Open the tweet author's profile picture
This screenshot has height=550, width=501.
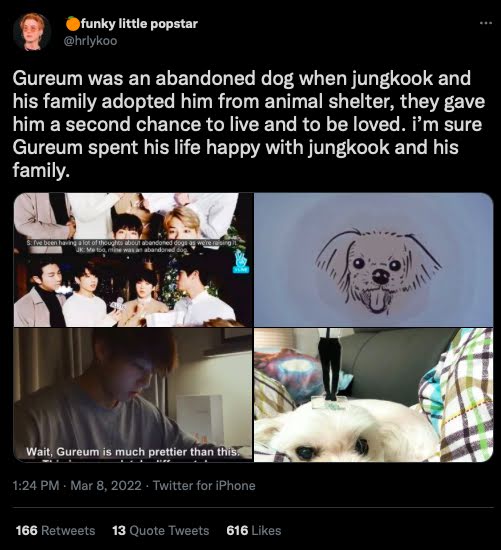coord(32,32)
